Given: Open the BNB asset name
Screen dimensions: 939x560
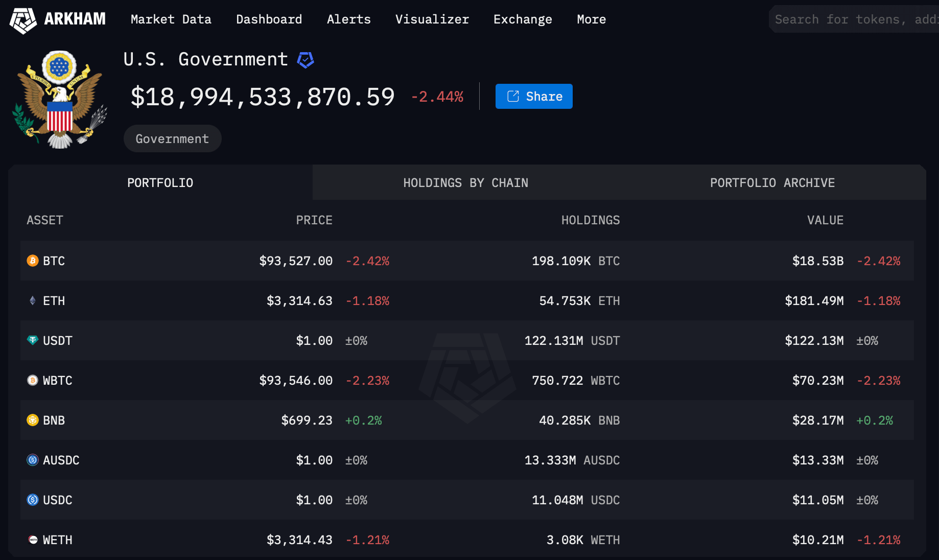Looking at the screenshot, I should (54, 420).
